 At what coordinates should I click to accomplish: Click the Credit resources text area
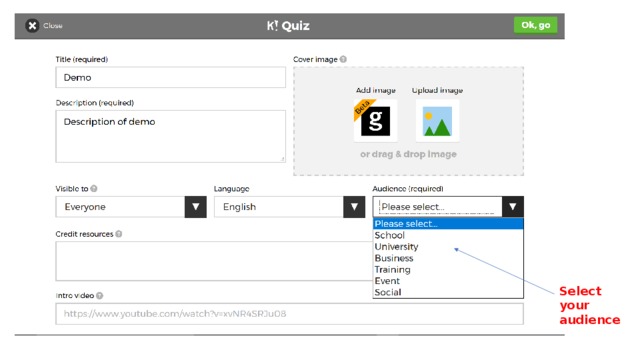(x=214, y=261)
